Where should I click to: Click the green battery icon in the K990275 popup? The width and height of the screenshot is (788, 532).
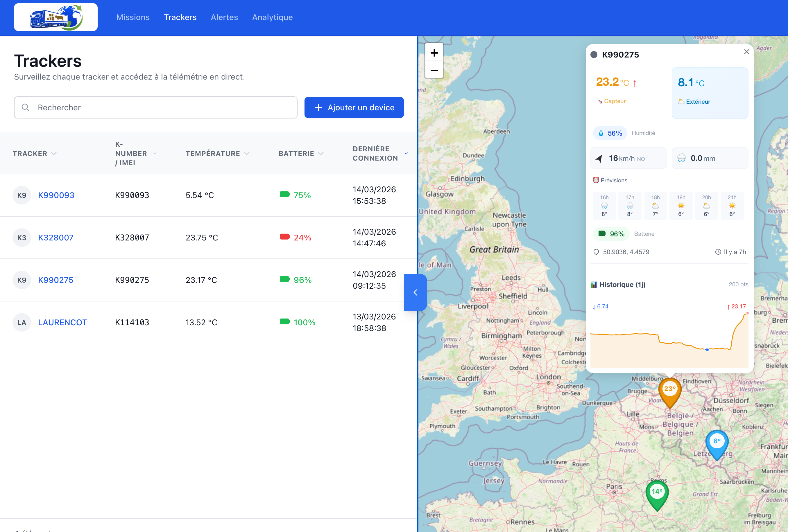pos(603,233)
